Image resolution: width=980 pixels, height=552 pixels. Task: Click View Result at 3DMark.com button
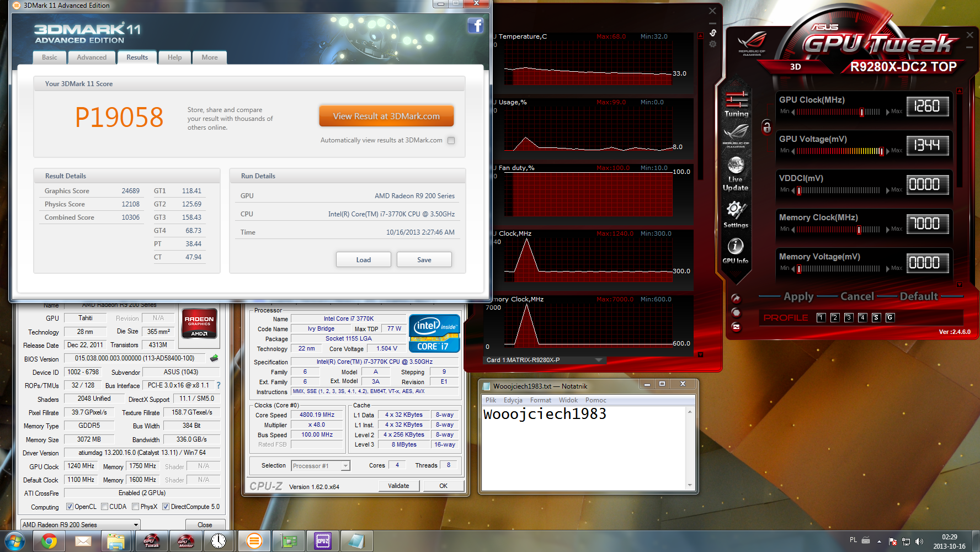tap(386, 116)
